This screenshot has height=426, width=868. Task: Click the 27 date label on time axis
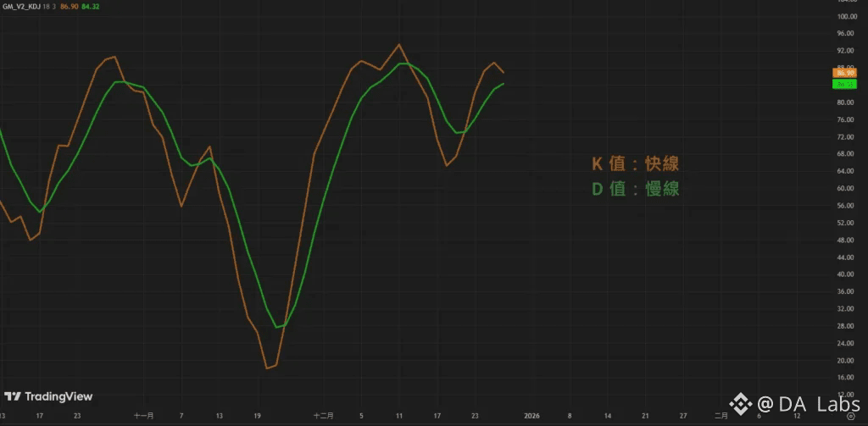[x=683, y=416]
